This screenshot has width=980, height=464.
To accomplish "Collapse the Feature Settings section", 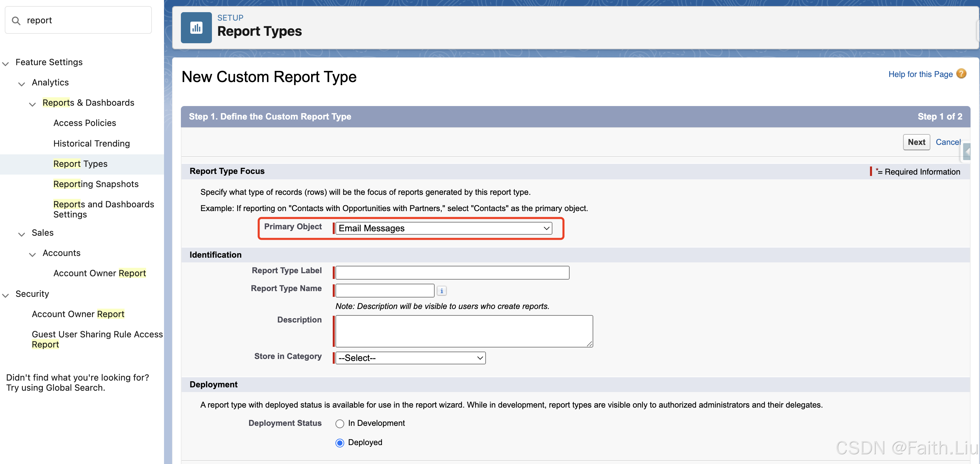I will coord(6,63).
